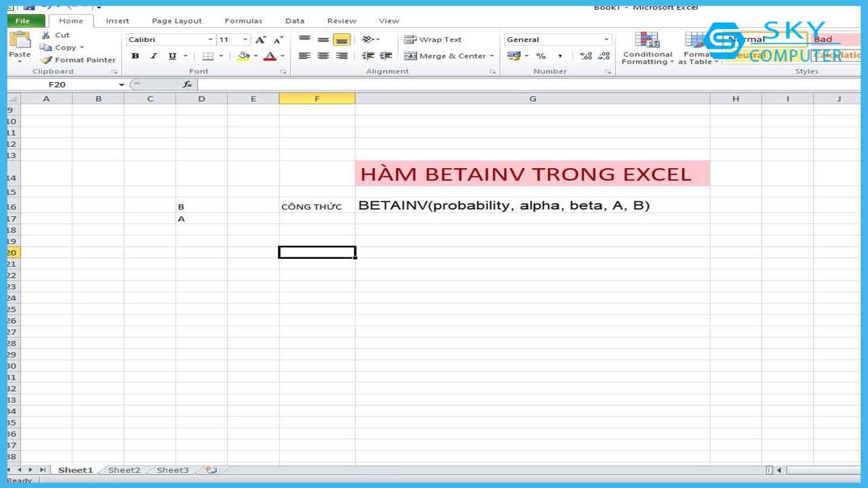Open the General number format dropdown
868x488 pixels.
[x=607, y=40]
